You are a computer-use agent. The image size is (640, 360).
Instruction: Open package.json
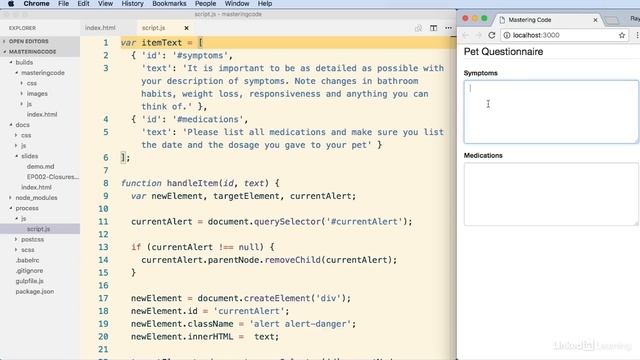(x=35, y=291)
